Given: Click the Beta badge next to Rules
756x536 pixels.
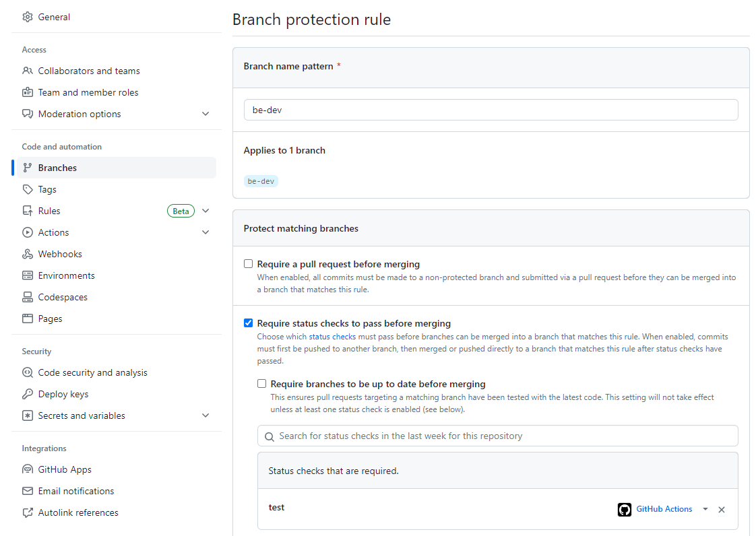Looking at the screenshot, I should (x=181, y=211).
